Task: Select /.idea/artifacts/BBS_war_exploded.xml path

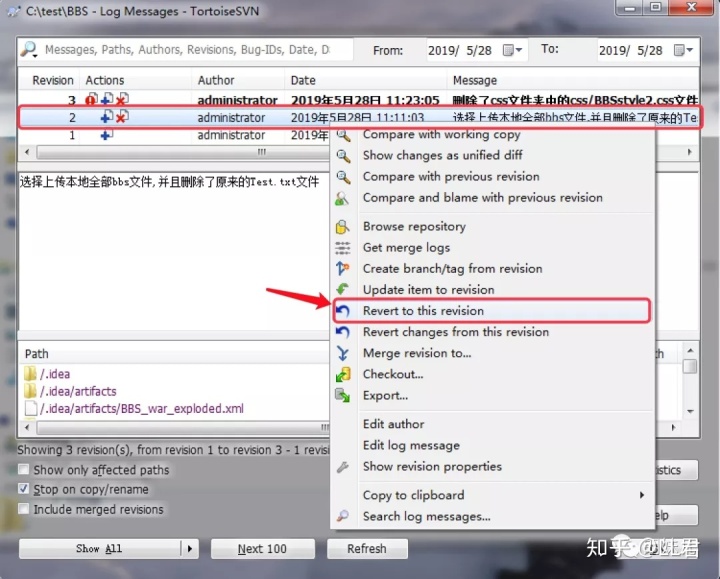Action: 142,408
